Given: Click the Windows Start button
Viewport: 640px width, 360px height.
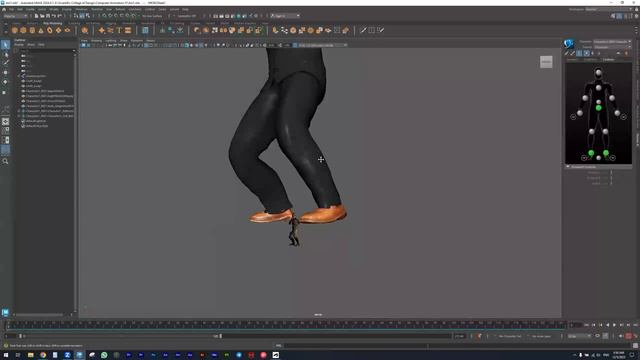Looking at the screenshot, I should [x=6, y=355].
